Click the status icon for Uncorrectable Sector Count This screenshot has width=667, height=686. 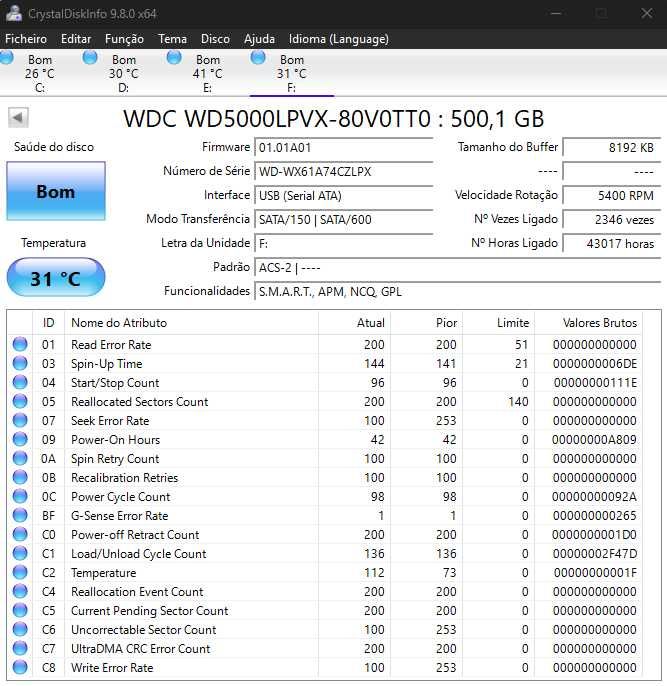click(20, 630)
